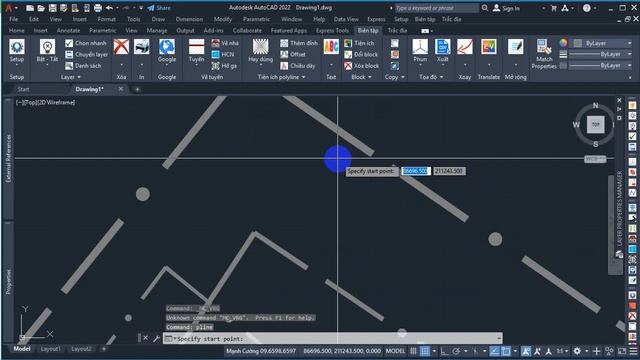Switch to the Annotate ribbon tab
The image size is (640, 360).
(68, 31)
